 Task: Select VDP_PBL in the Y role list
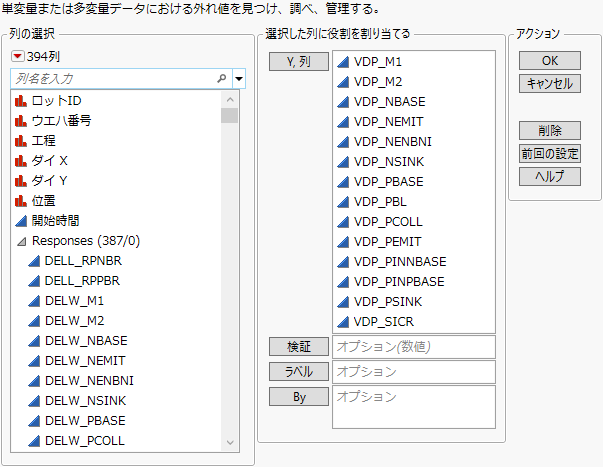[380, 202]
